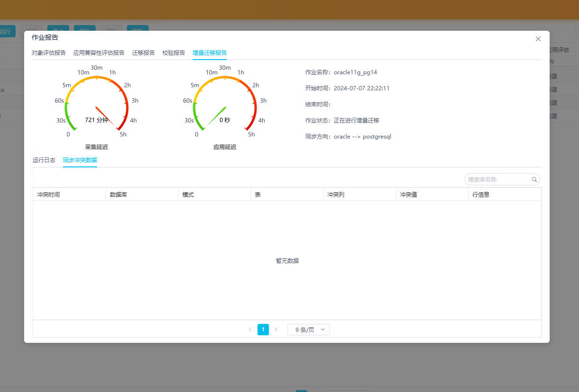Close the 作业报告 dialog

(538, 39)
